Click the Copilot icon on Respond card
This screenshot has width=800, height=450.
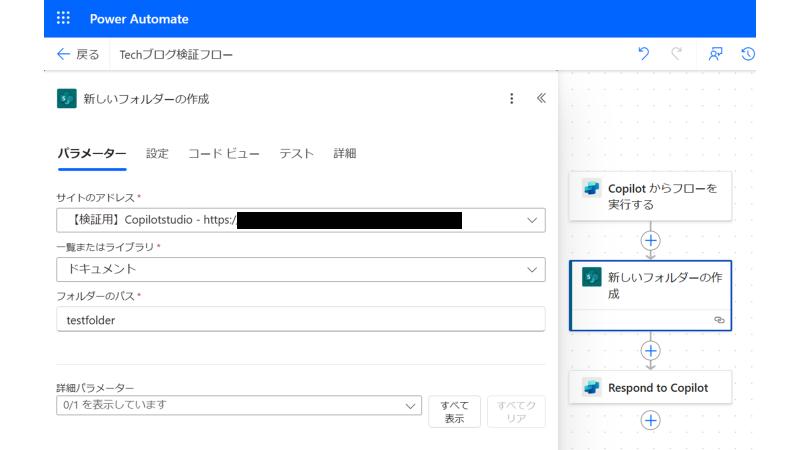click(x=591, y=387)
